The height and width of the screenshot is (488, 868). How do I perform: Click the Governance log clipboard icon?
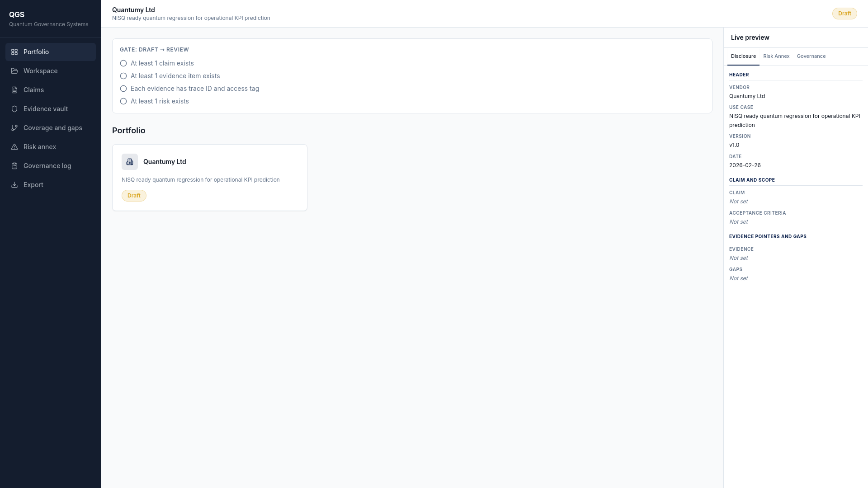[14, 166]
